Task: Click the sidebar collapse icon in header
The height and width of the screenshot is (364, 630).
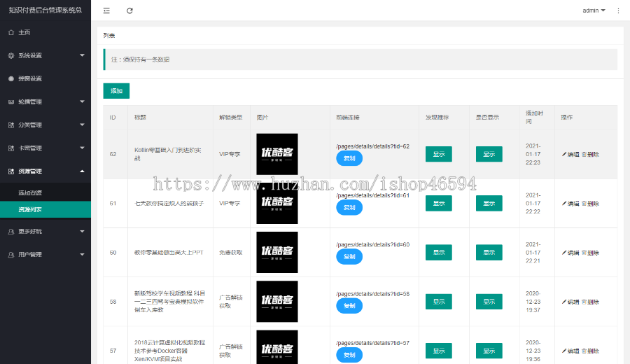Action: pos(106,10)
